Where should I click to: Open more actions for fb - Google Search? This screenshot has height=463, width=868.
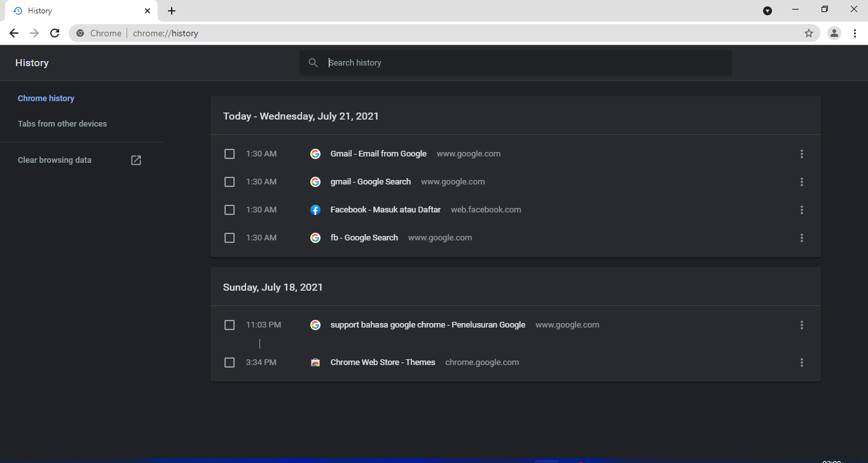coord(802,237)
